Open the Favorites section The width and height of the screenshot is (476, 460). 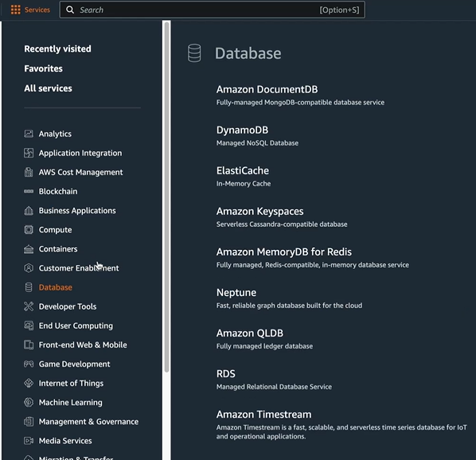click(x=44, y=68)
